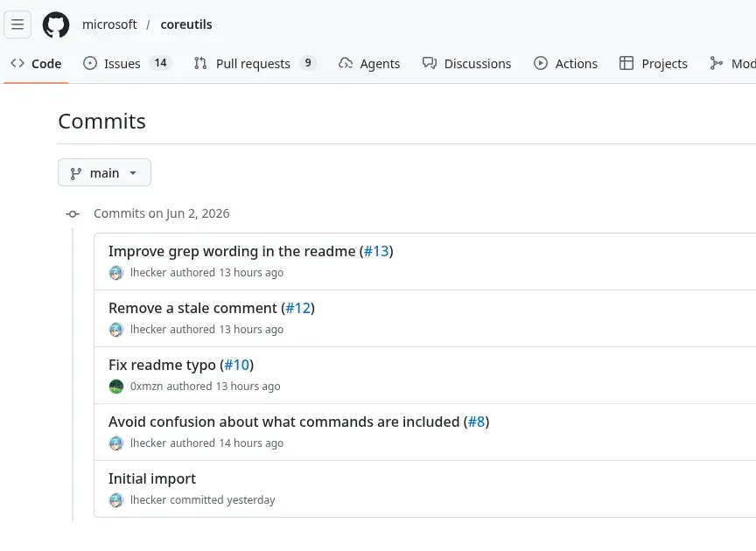Screen dimensions: 756x551
Task: Open the main branch selector dropdown
Action: pos(104,172)
